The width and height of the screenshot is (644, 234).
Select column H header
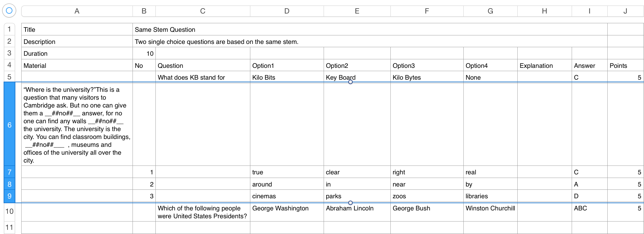[544, 11]
